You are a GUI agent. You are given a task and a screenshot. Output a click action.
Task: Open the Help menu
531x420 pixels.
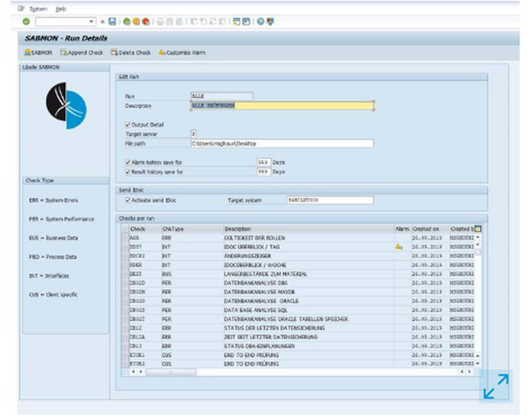point(61,9)
